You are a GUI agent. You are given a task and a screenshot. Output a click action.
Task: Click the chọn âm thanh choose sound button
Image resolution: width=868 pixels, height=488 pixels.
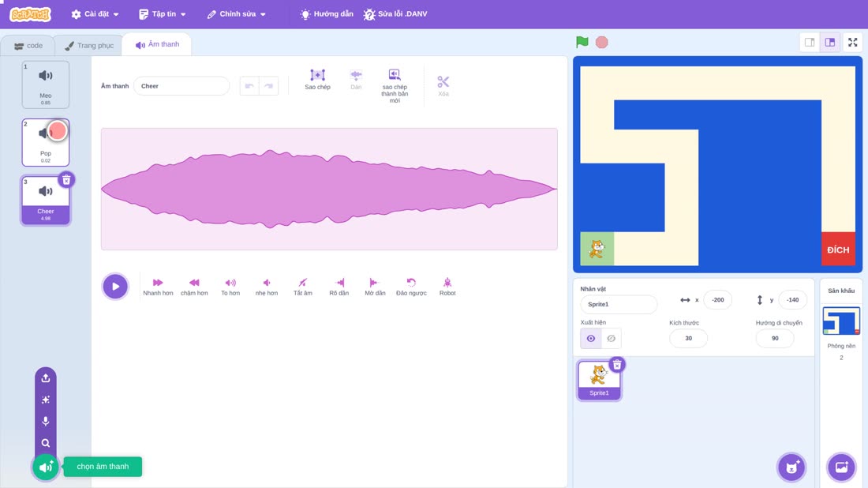[46, 467]
